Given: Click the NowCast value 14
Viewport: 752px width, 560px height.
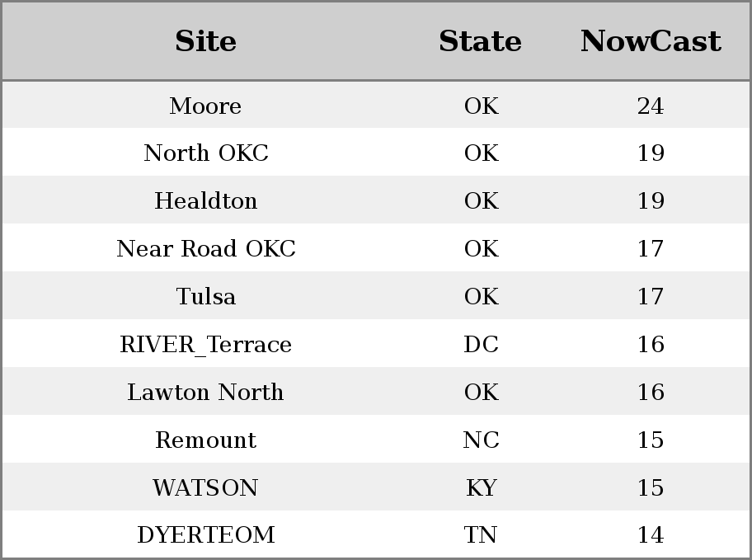Looking at the screenshot, I should point(651,534).
